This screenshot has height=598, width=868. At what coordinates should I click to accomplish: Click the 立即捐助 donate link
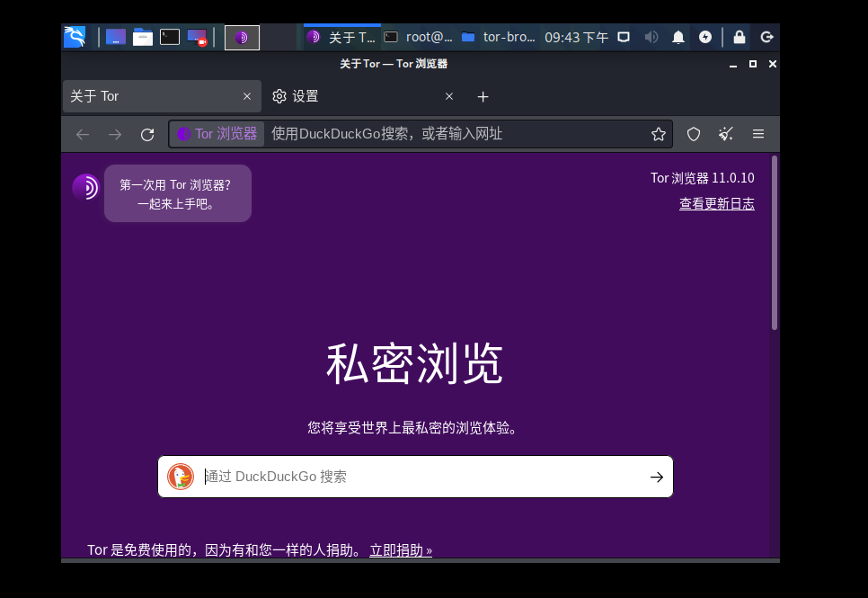point(400,550)
